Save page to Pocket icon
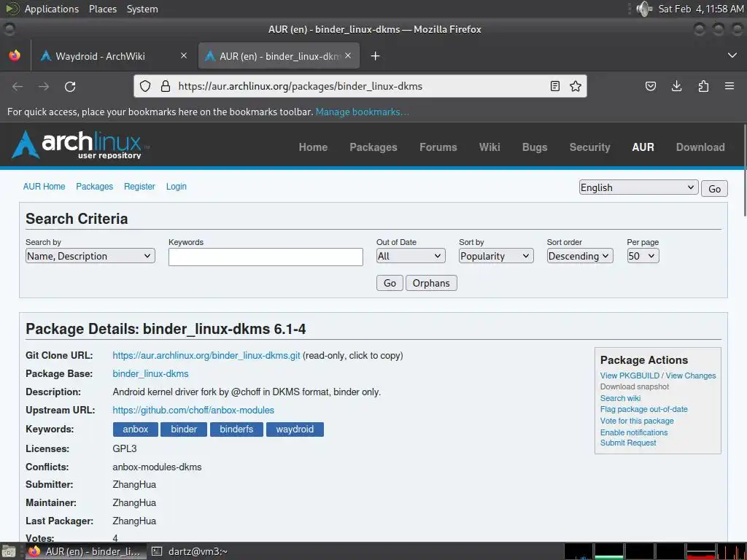 [650, 86]
